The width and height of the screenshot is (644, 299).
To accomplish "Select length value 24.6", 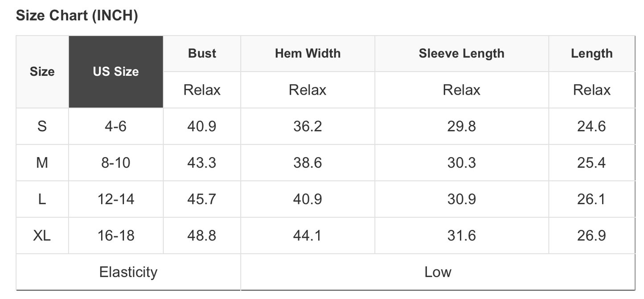I will tap(591, 126).
